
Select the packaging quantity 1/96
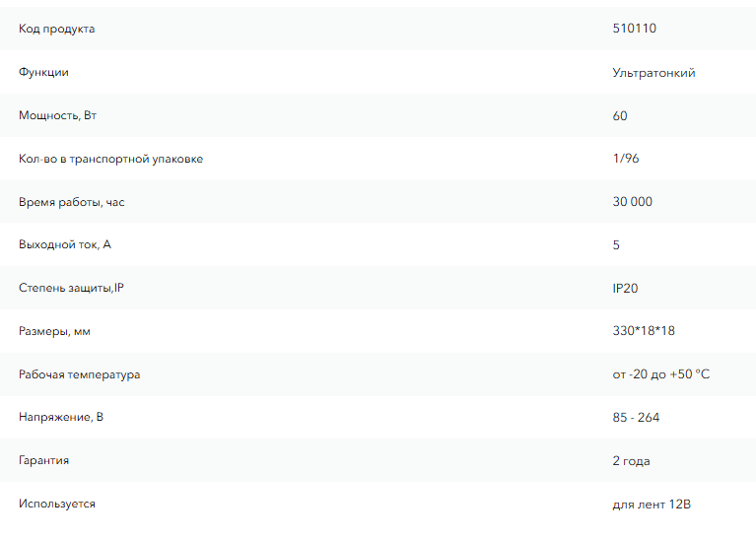[x=625, y=158]
